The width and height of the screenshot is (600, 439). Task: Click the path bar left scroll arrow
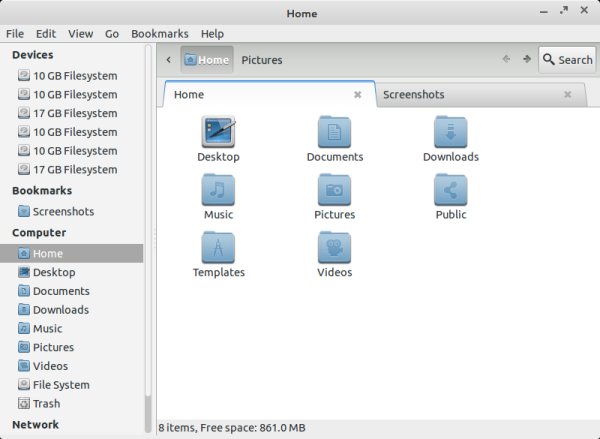168,60
